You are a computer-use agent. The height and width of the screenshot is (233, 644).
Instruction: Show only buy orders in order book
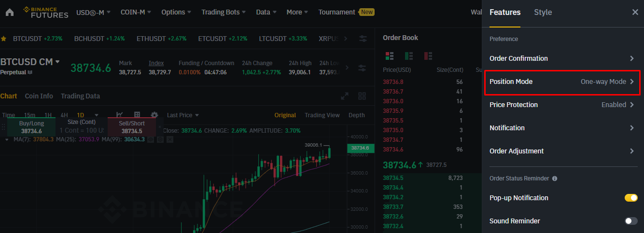point(409,56)
